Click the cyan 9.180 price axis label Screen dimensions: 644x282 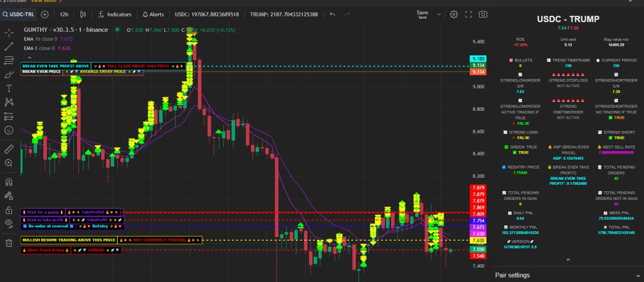pyautogui.click(x=478, y=59)
